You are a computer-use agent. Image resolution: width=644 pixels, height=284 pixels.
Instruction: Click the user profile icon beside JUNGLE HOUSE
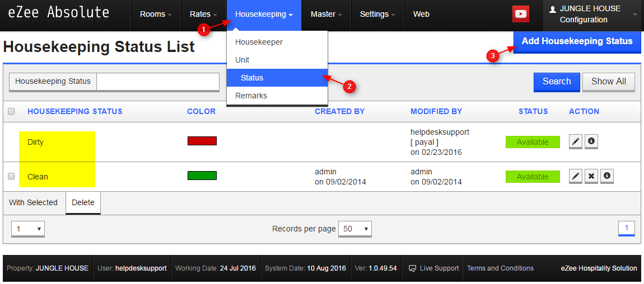(552, 8)
